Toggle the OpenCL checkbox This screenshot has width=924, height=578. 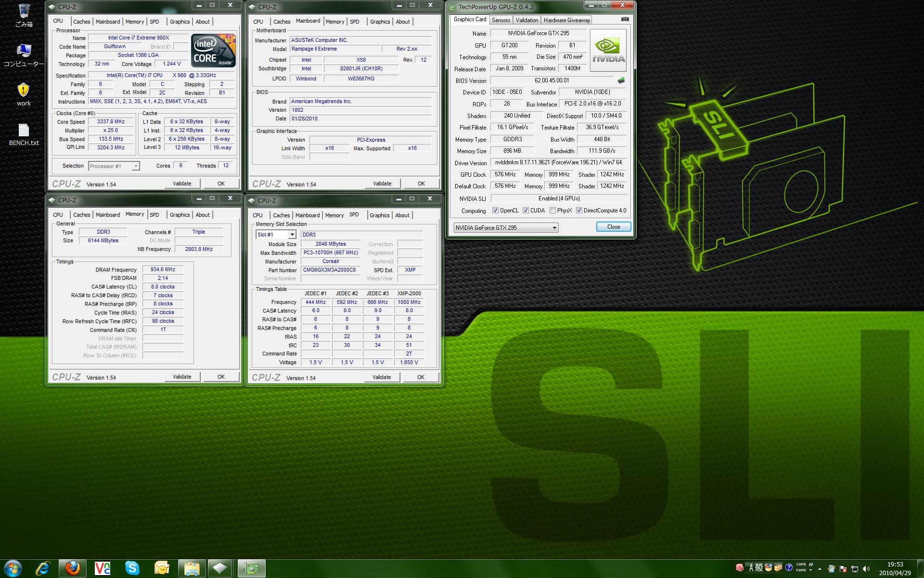coord(495,210)
